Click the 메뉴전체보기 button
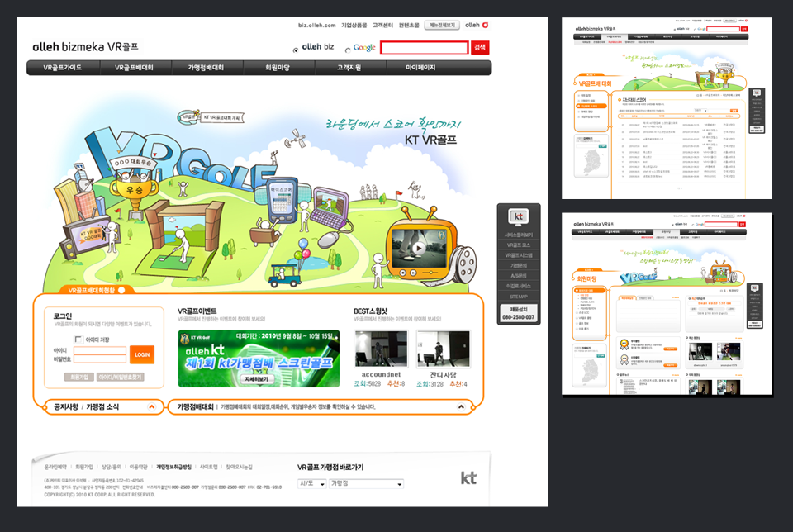793x532 pixels. [x=441, y=26]
